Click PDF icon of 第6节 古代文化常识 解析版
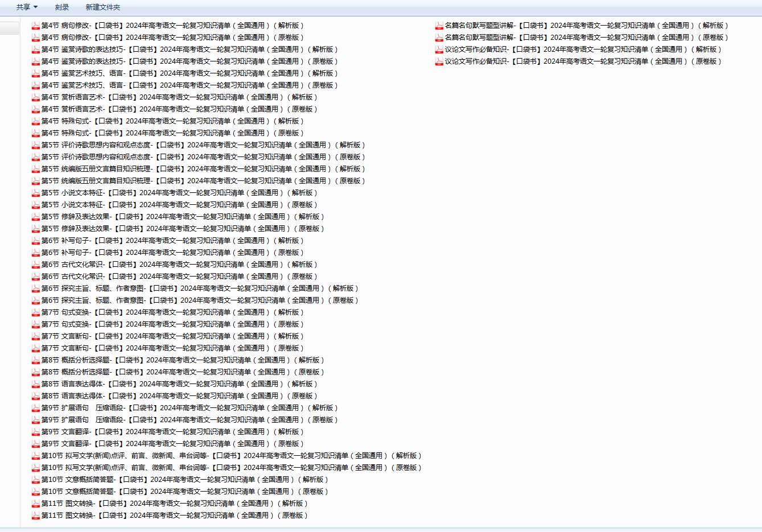This screenshot has width=762, height=532. click(35, 265)
